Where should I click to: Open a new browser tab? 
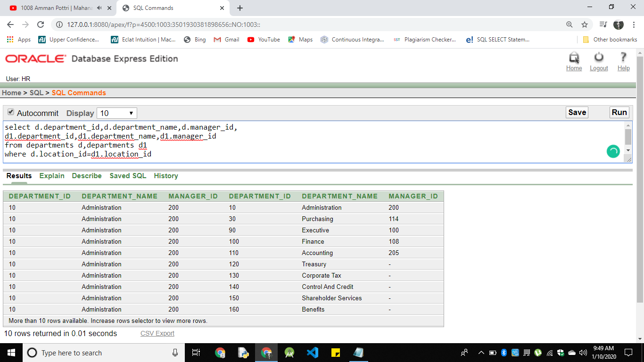coord(240,8)
